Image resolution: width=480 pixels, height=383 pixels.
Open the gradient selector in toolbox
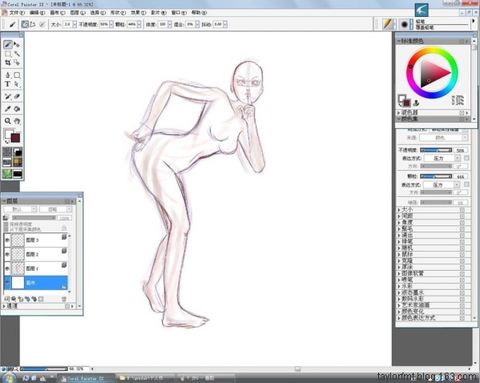point(17,152)
